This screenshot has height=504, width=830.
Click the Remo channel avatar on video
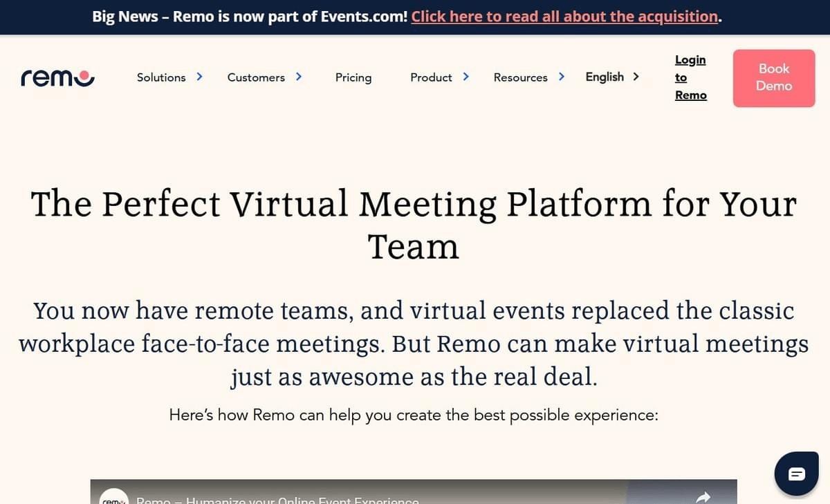tap(114, 497)
